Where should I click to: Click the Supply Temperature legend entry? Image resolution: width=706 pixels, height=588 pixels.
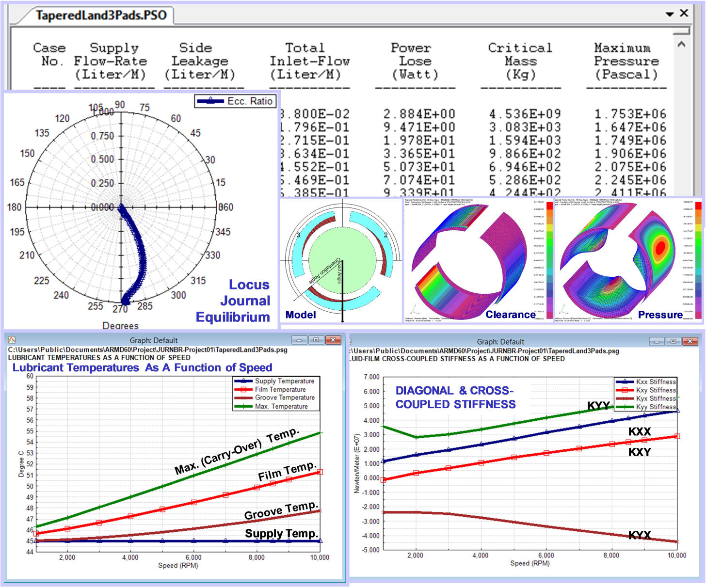(x=275, y=381)
